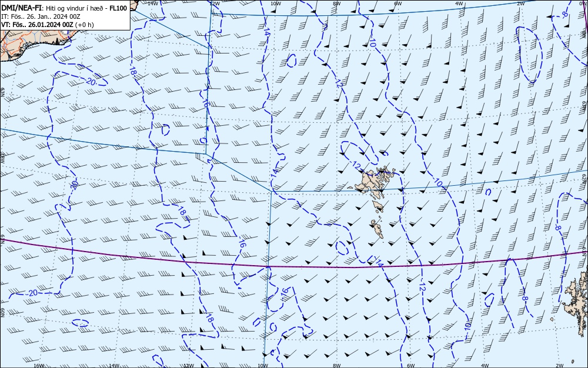Screen dimensions: 588x368
Task: Click the '12' isotherm label beside the Faroe Islands
Action: click(x=357, y=165)
